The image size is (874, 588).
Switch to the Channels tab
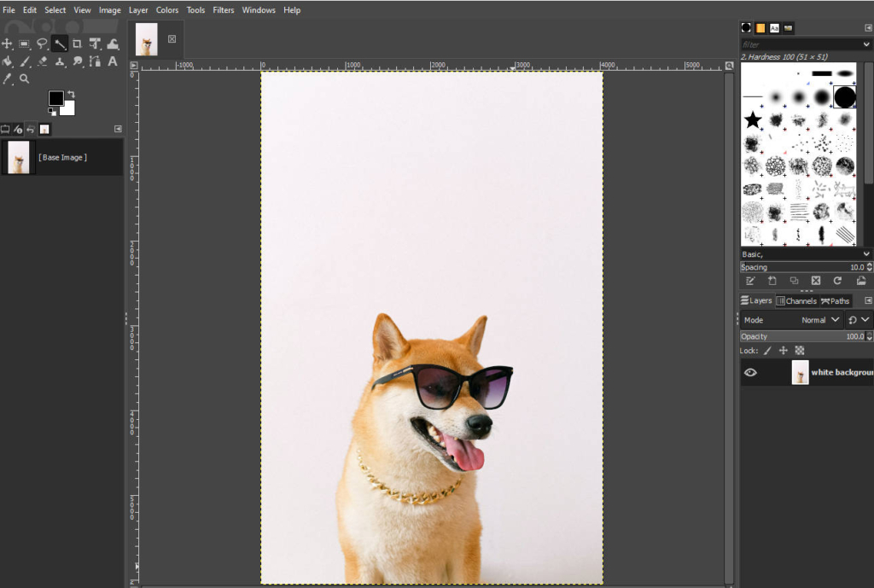[x=796, y=300]
